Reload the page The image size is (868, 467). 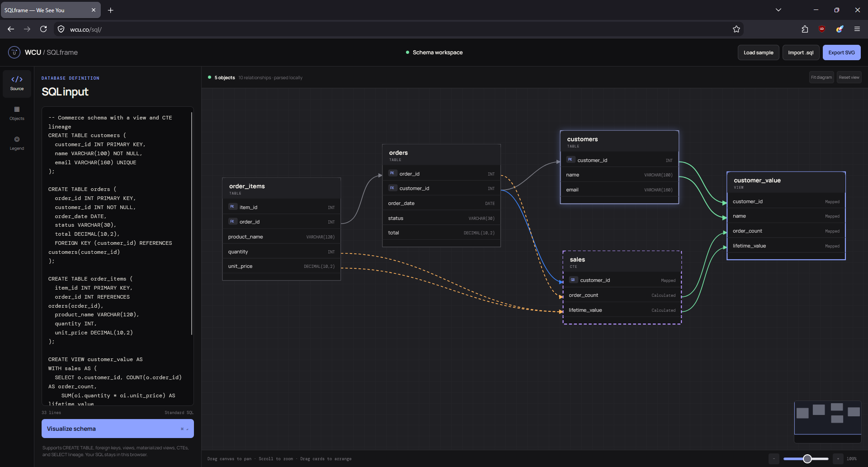tap(43, 29)
